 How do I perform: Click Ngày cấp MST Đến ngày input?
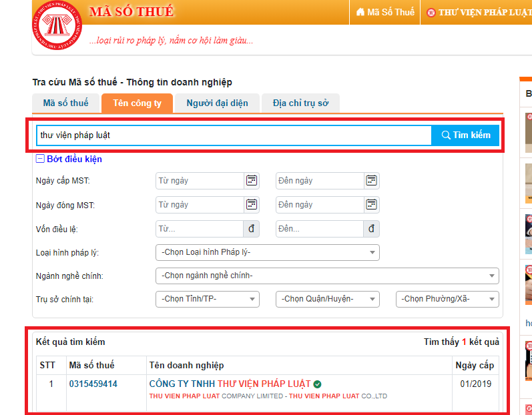coord(320,181)
